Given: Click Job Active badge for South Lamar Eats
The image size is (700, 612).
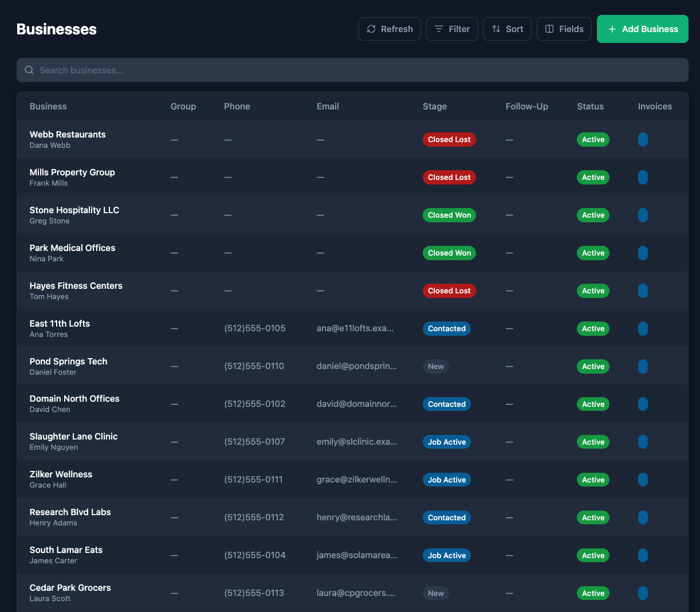Looking at the screenshot, I should (447, 555).
